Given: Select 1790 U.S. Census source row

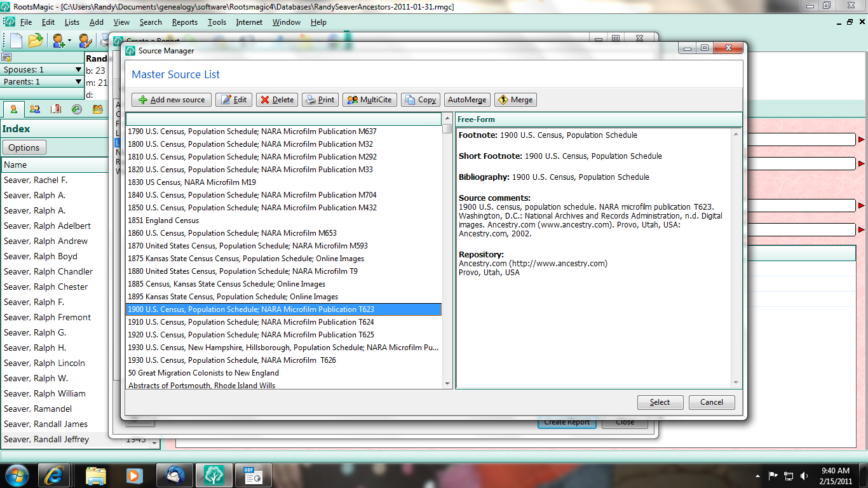Looking at the screenshot, I should [x=283, y=132].
